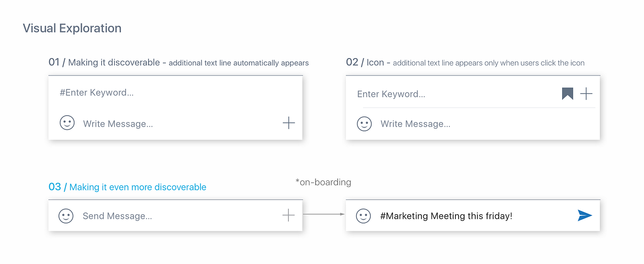644x264 pixels.
Task: Click the plus icon beside Write Message in panel 01
Action: tap(288, 123)
